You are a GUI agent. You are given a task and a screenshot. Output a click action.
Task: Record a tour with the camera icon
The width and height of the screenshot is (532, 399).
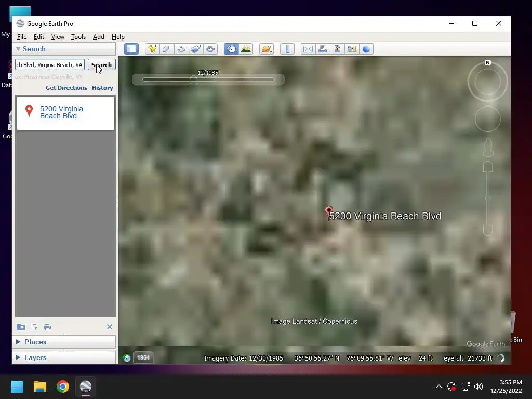[x=211, y=49]
